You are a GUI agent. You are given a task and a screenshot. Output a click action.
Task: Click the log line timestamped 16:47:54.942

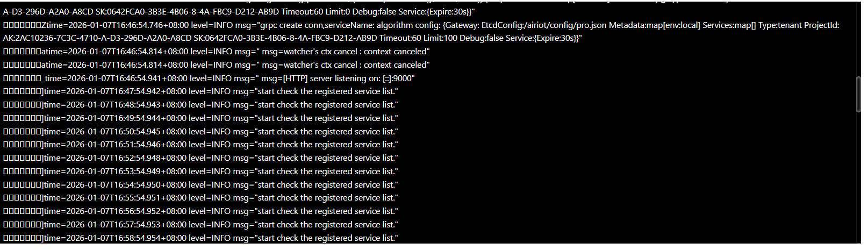pos(200,91)
